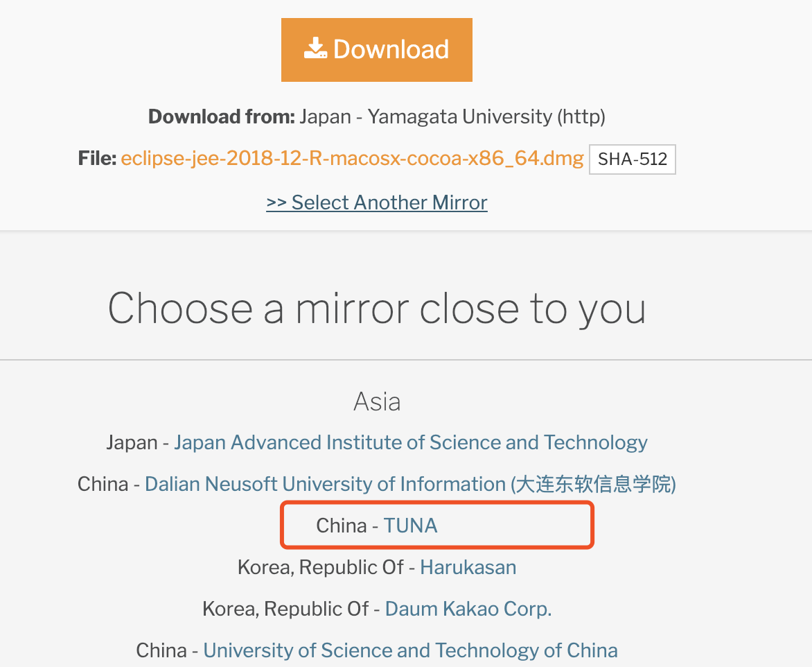
Task: Click 'Korea, Republic Of' label beside Daum Kakao
Action: (285, 609)
